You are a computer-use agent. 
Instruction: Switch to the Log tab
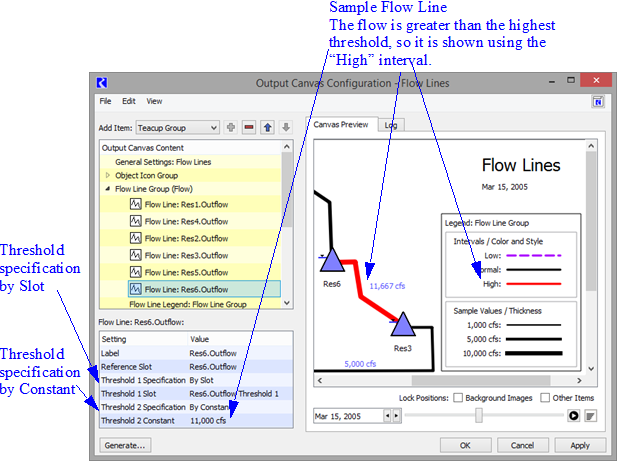pos(390,125)
